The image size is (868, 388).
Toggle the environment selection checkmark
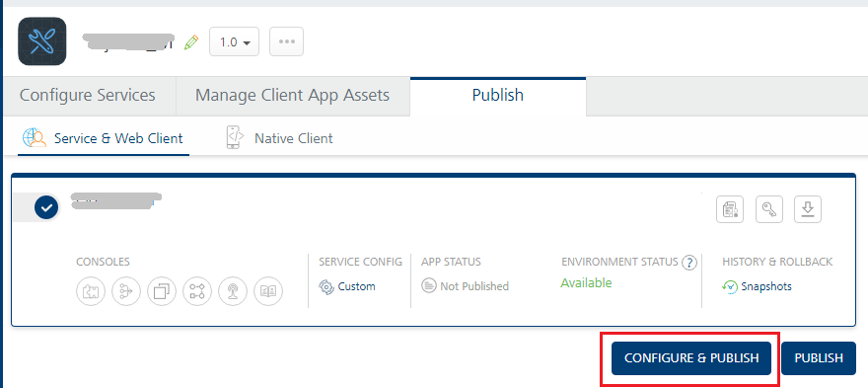pos(46,208)
